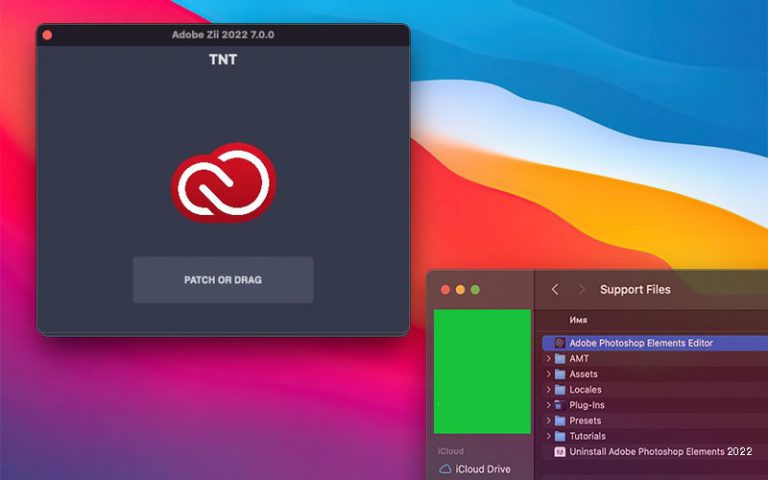Click the Creative Cloud logo in Adobe Zii
The image size is (768, 480).
coord(223,182)
